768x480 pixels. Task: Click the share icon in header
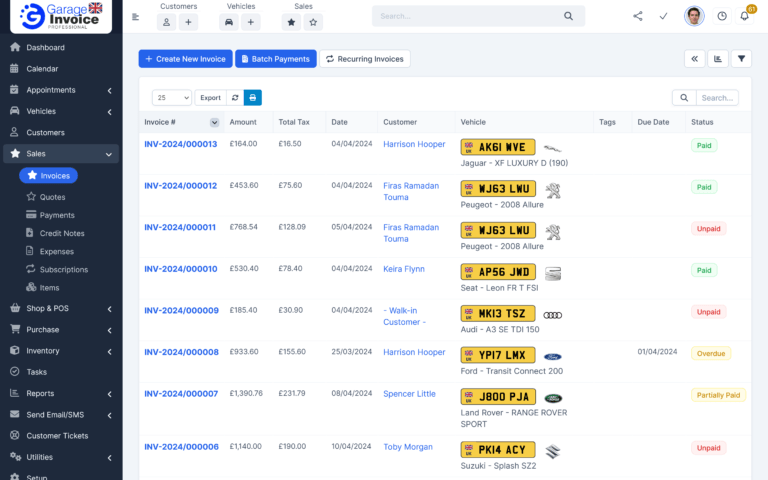click(x=638, y=16)
